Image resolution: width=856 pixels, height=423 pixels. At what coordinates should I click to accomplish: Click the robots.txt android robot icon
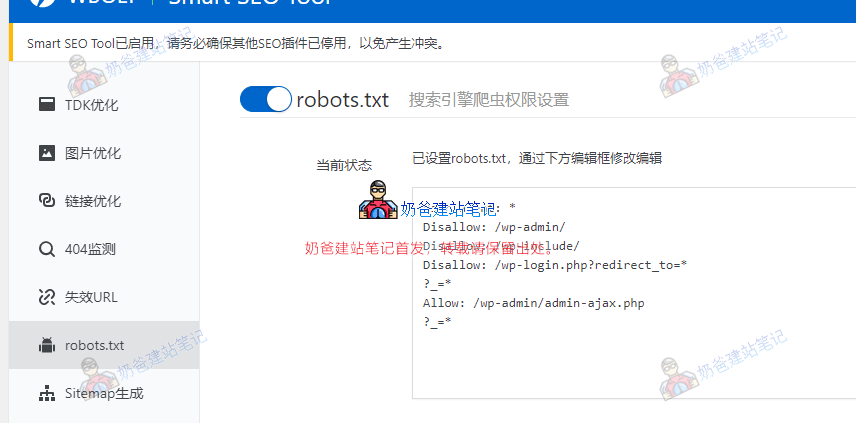46,345
